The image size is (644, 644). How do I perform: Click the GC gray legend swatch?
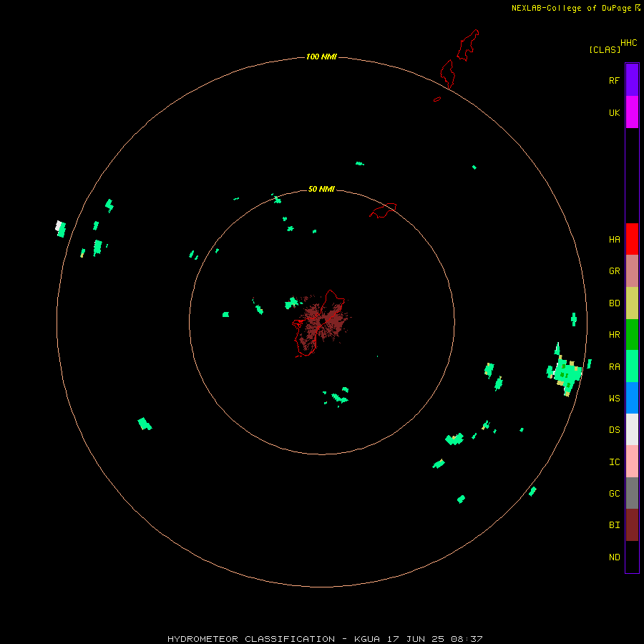632,493
